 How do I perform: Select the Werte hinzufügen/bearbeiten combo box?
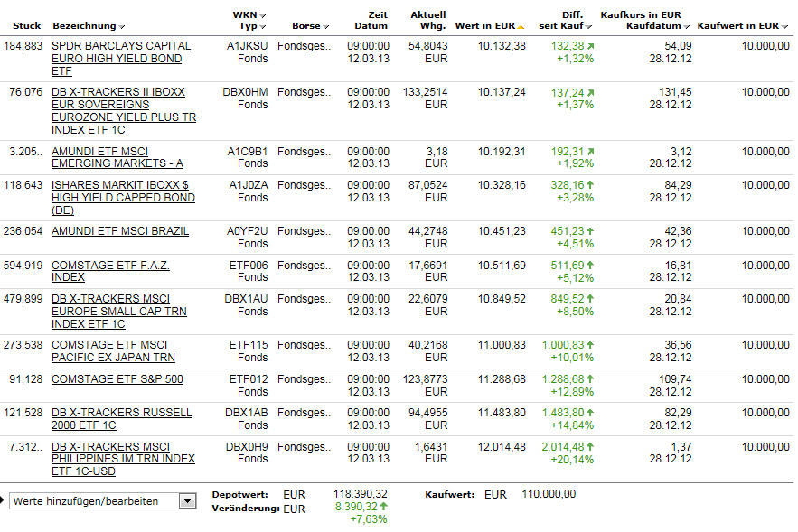click(x=103, y=501)
